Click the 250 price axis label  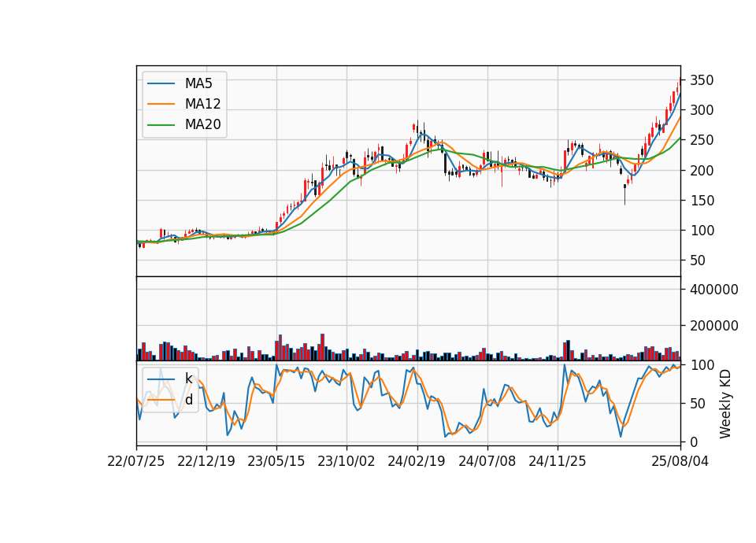(702, 140)
